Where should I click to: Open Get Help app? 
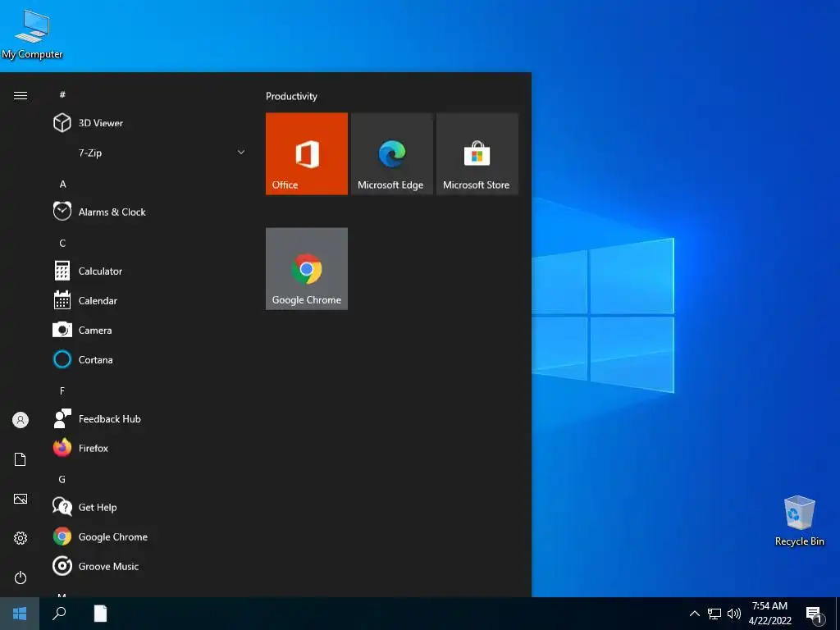pos(150,507)
